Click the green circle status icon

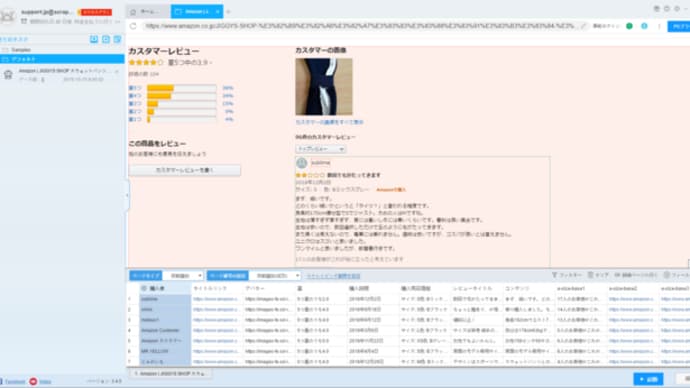(629, 26)
